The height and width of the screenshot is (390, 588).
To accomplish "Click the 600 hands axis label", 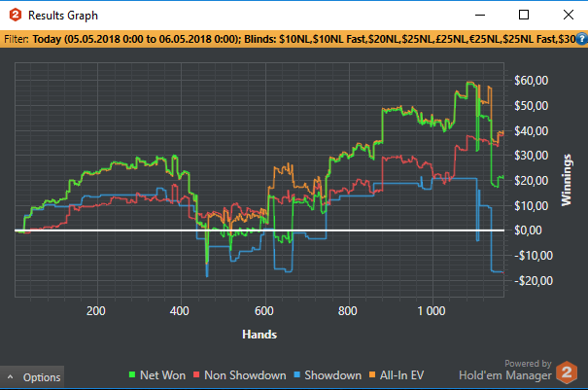I will pos(264,311).
